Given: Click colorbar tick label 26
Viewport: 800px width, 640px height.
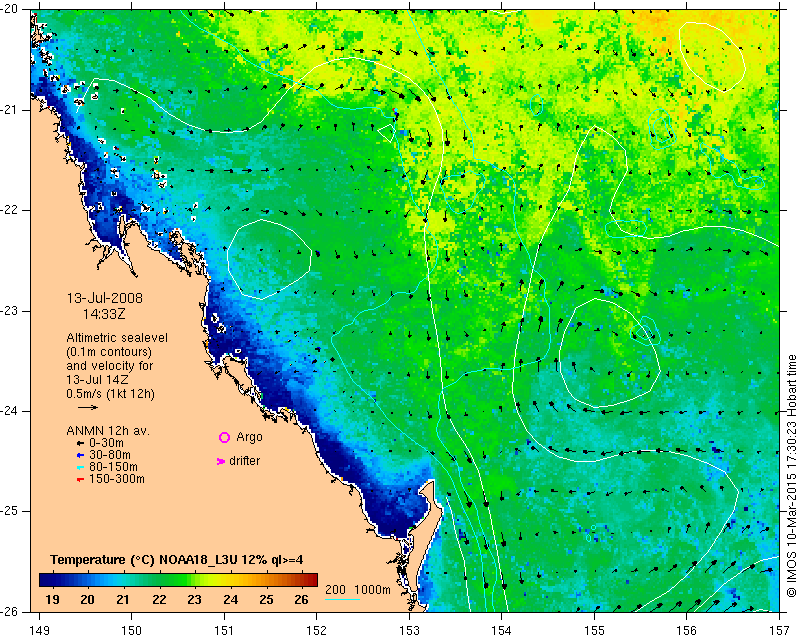Looking at the screenshot, I should pyautogui.click(x=302, y=600).
